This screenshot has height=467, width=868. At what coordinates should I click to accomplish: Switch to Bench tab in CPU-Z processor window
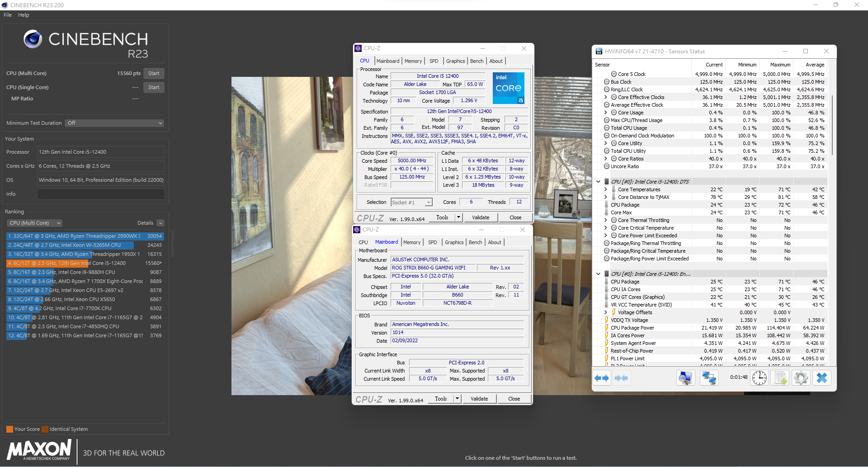[477, 61]
